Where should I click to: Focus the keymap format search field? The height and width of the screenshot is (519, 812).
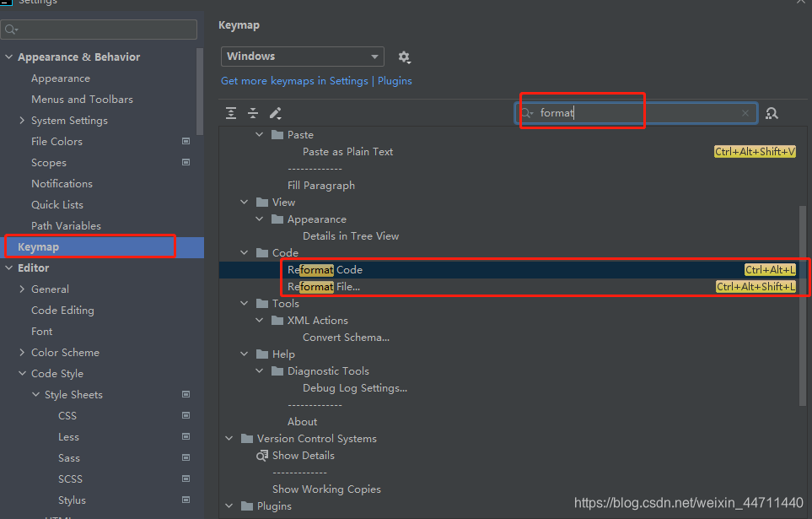(x=637, y=113)
